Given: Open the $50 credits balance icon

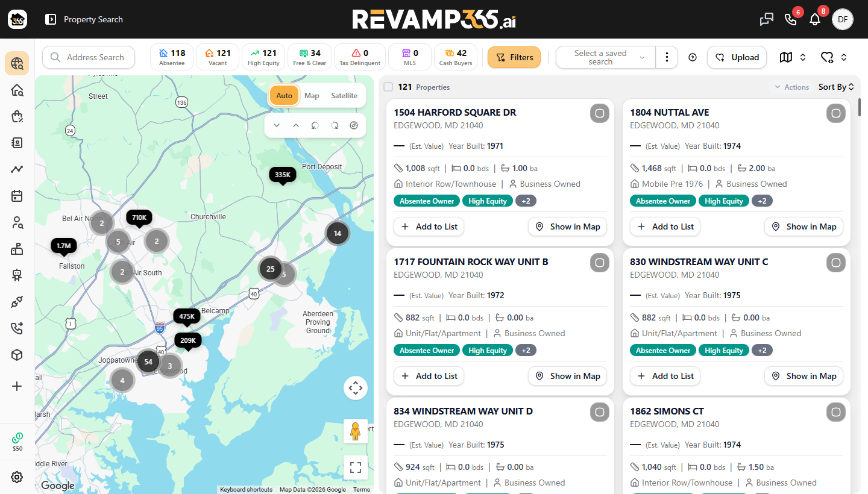Looking at the screenshot, I should click(x=17, y=442).
